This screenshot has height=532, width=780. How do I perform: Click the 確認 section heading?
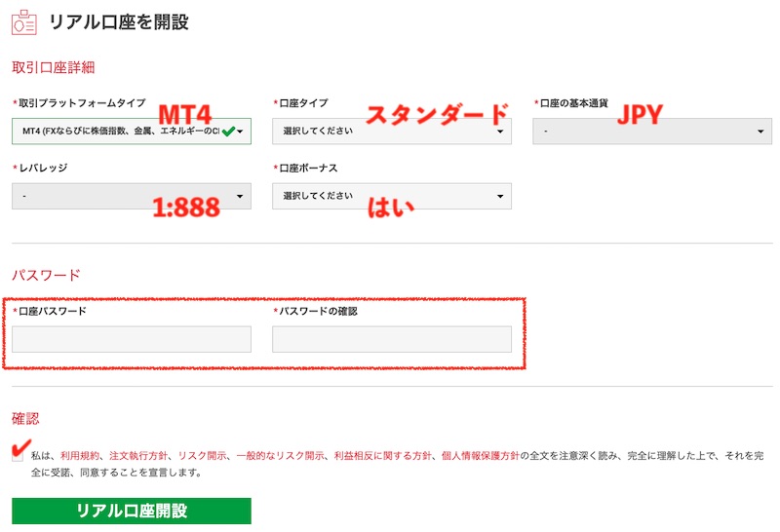click(x=25, y=419)
